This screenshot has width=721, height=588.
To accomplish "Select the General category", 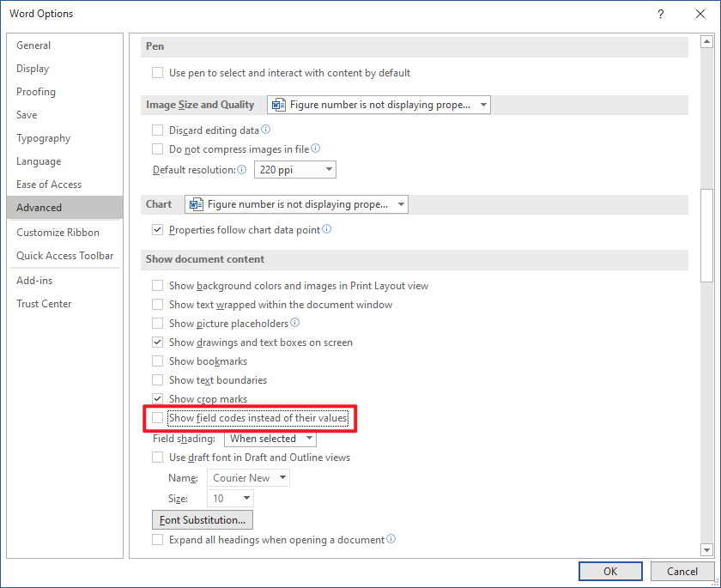I will [x=65, y=45].
